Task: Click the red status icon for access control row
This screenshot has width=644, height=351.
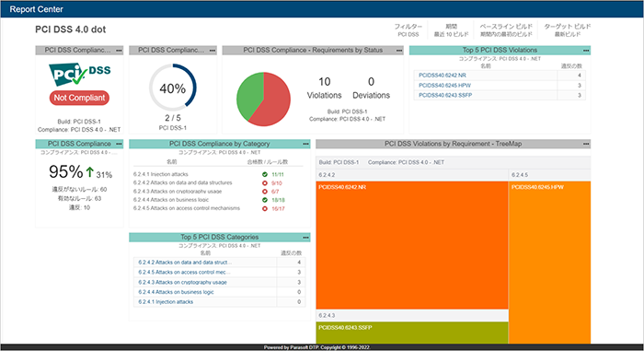Action: (265, 208)
